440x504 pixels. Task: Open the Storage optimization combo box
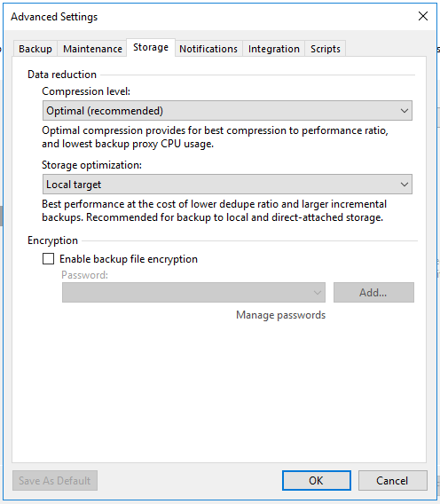227,185
